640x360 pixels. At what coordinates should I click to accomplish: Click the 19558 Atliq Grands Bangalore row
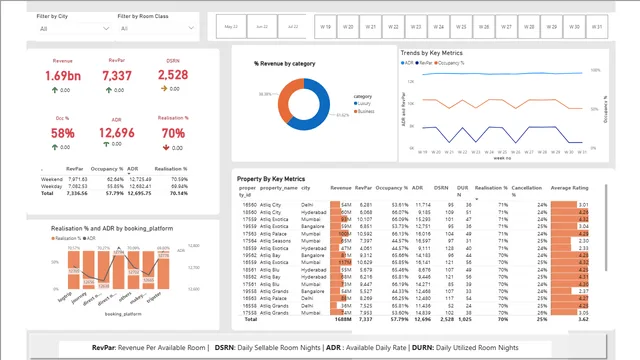(414, 291)
